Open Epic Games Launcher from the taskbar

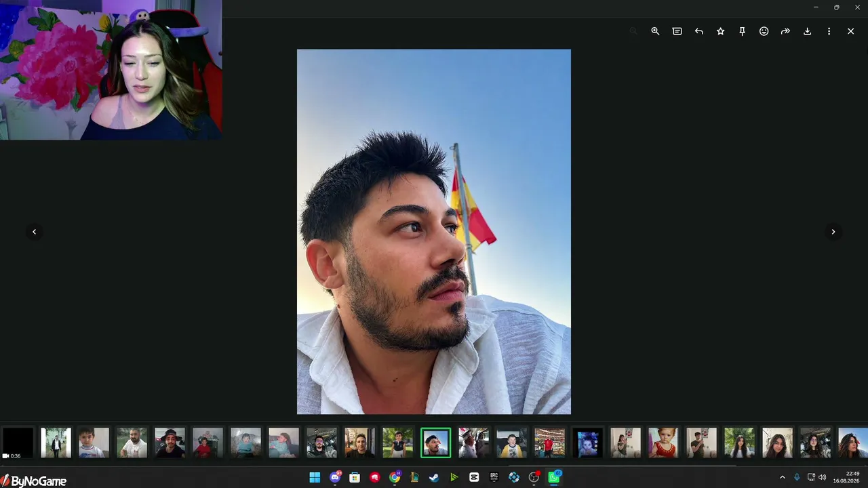(494, 477)
